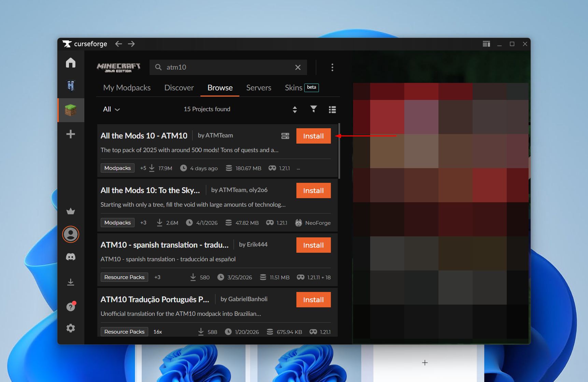
Task: Expand +3 categories on To the Sky card
Action: 143,223
